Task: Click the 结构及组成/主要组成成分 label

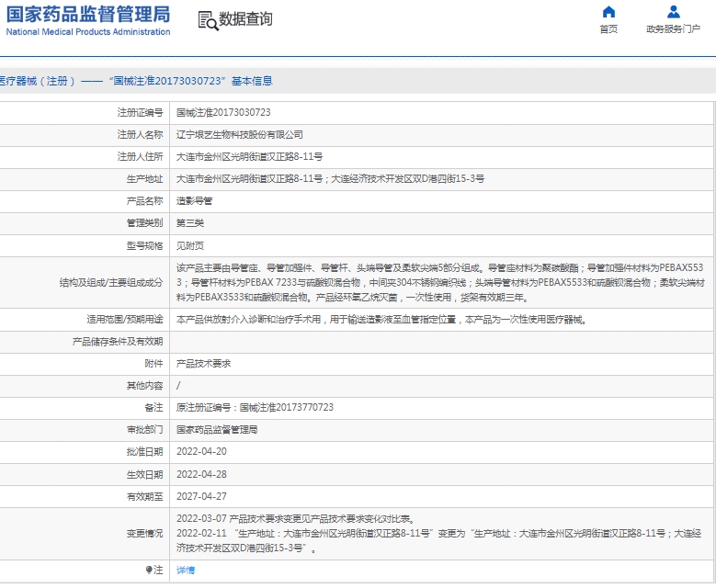Action: [x=111, y=283]
